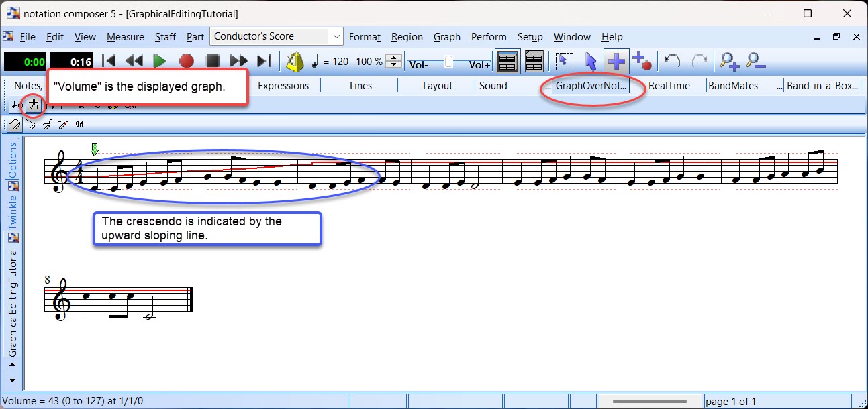Image resolution: width=868 pixels, height=409 pixels.
Task: Open the Conductor's Score part dropdown
Action: tap(336, 36)
